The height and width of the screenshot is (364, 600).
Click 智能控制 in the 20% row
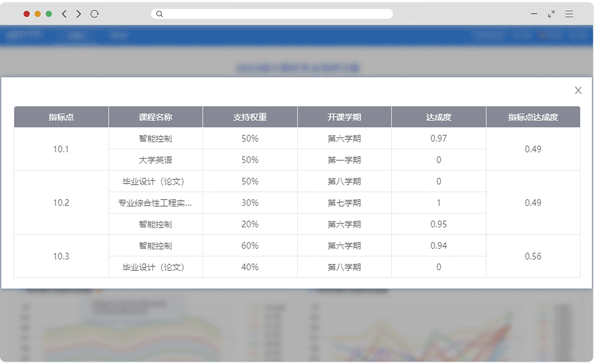(x=155, y=224)
